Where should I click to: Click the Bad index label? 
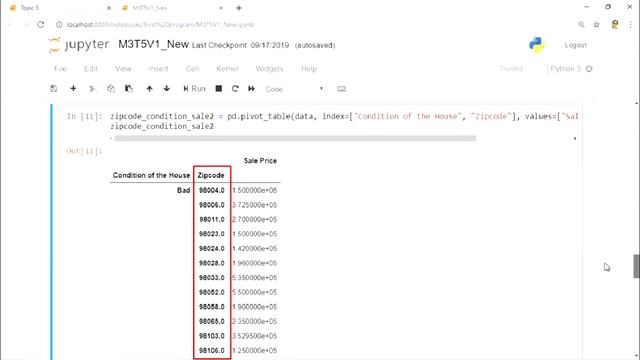click(184, 190)
